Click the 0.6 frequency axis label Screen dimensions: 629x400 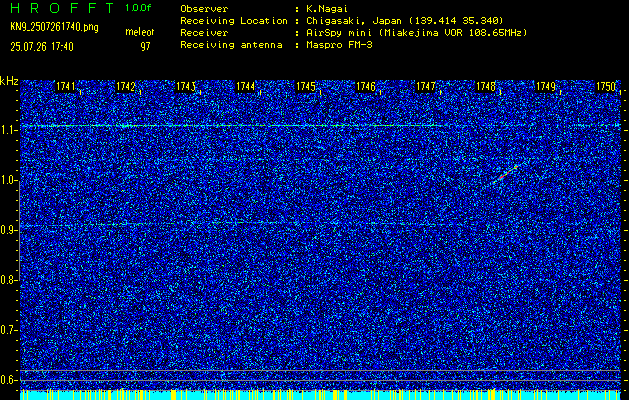[8, 380]
